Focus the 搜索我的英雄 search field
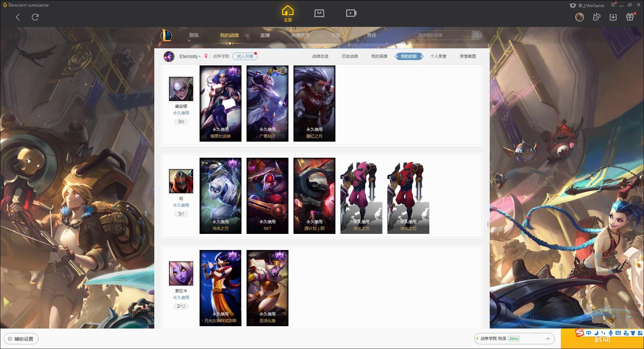Viewport: 644px width, 349px height. (443, 35)
